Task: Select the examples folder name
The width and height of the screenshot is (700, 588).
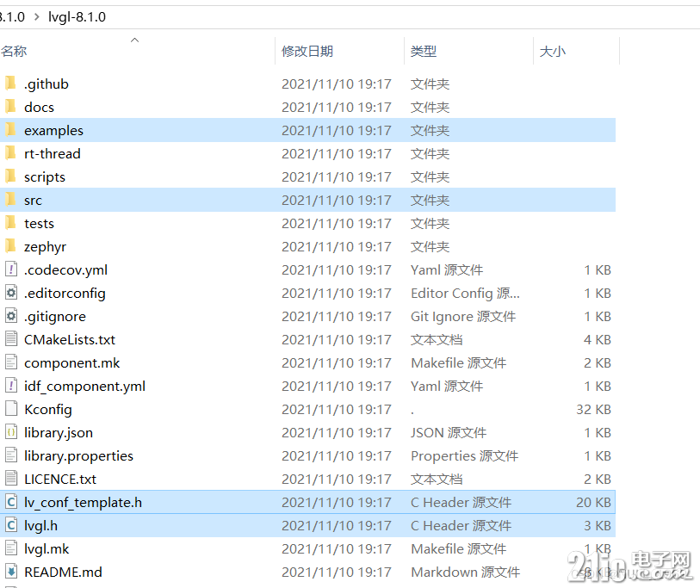Action: (53, 130)
